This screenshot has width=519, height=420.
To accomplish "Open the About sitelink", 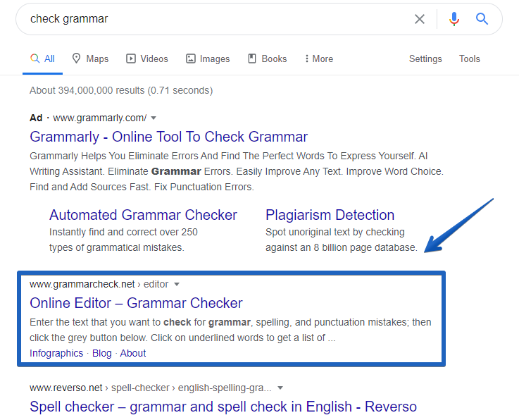I will tap(132, 353).
